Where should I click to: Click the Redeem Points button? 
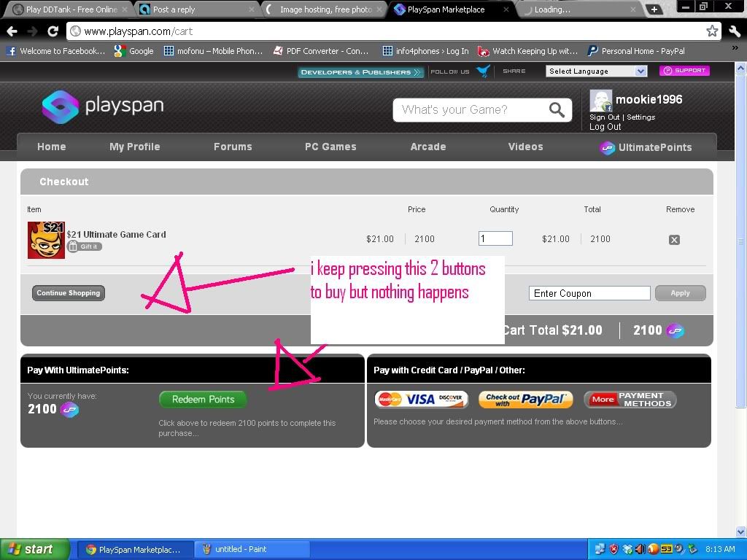click(203, 400)
